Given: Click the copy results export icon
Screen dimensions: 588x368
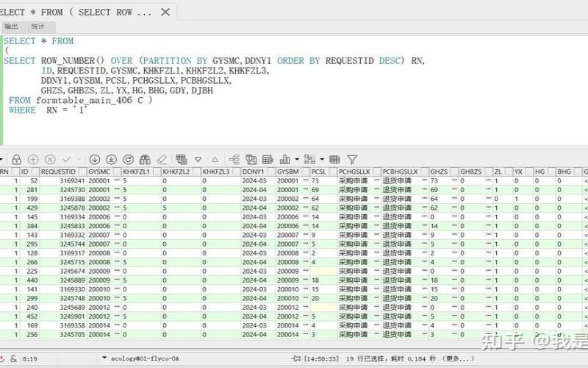Looking at the screenshot, I should tap(251, 160).
